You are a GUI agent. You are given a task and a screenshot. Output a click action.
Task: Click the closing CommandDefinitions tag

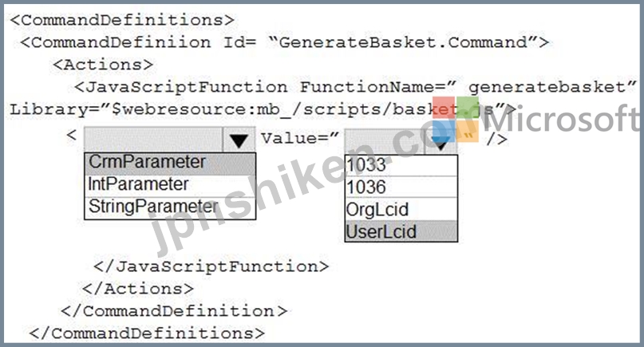pos(147,333)
